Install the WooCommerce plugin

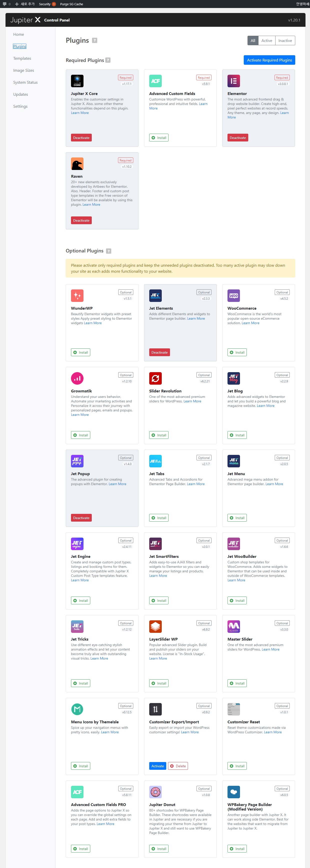pos(237,352)
